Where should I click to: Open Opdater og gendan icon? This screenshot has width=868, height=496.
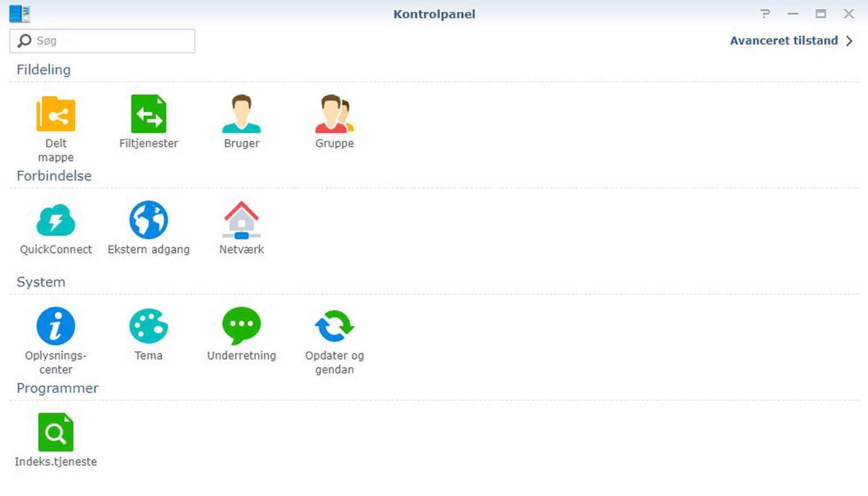click(x=334, y=326)
